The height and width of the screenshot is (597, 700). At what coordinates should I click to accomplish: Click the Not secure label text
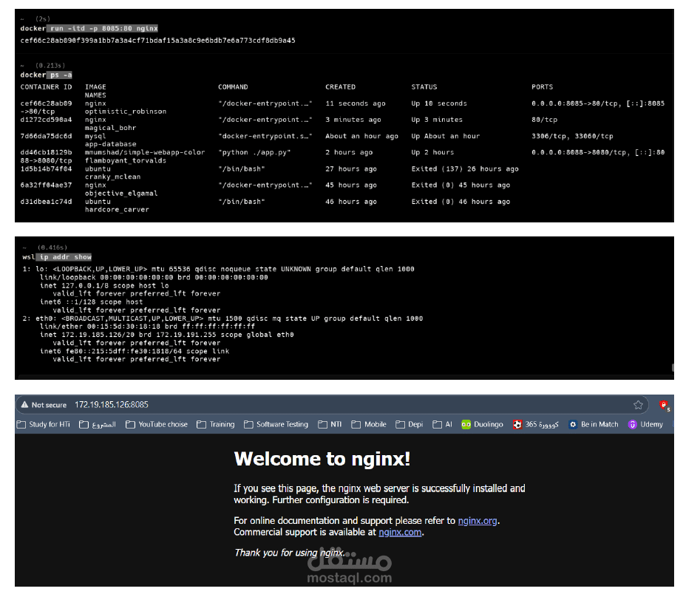(48, 406)
